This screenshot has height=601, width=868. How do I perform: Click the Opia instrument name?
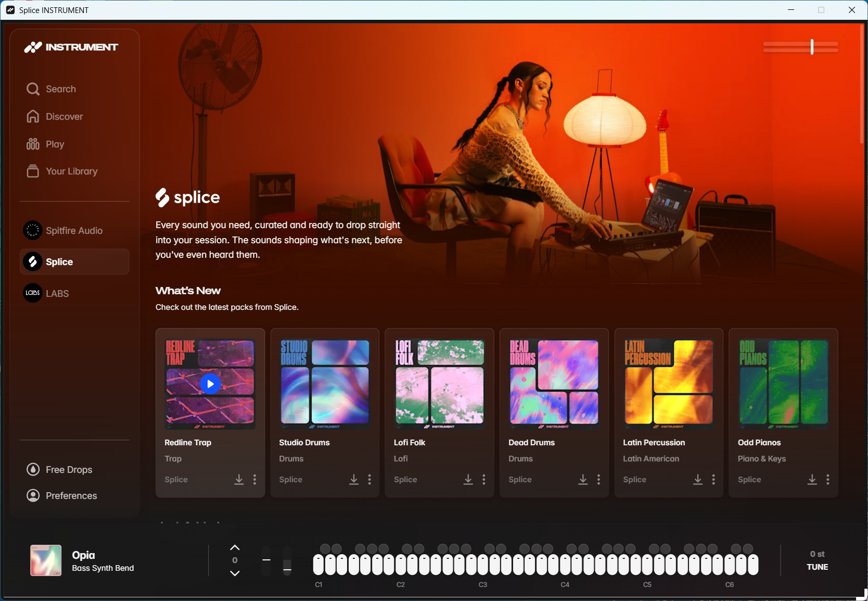tap(83, 555)
